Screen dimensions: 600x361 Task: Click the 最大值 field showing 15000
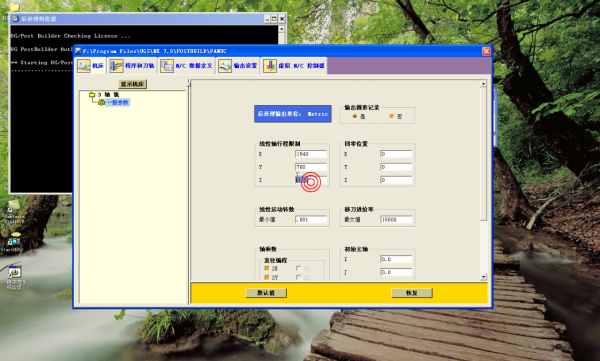[396, 220]
